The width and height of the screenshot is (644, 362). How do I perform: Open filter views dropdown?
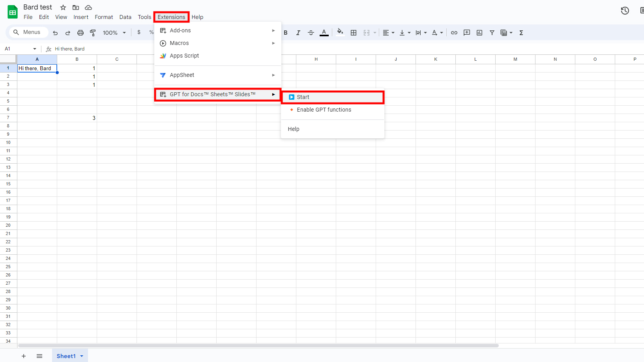point(506,33)
